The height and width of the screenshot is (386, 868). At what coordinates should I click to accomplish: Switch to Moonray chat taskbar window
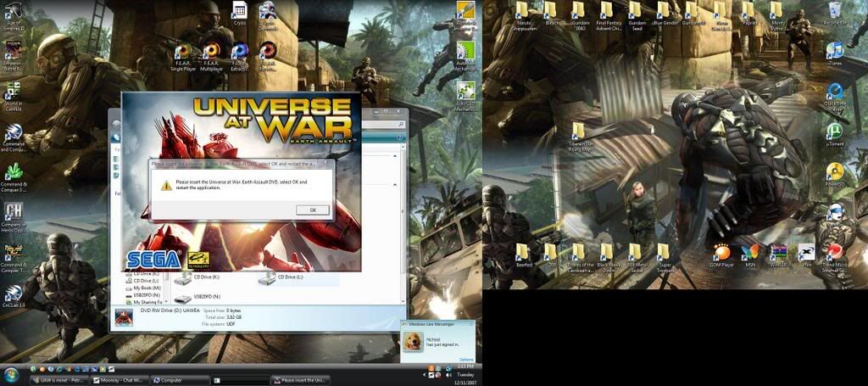coord(120,380)
